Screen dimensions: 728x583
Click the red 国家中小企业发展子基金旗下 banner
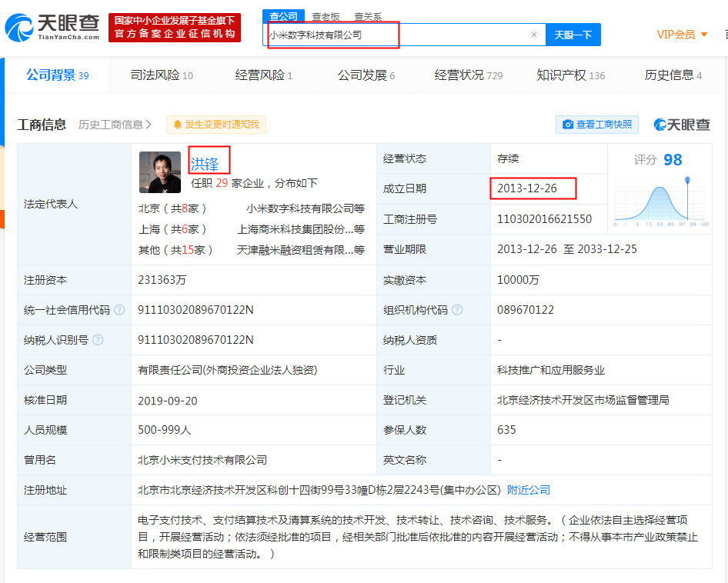pyautogui.click(x=175, y=28)
